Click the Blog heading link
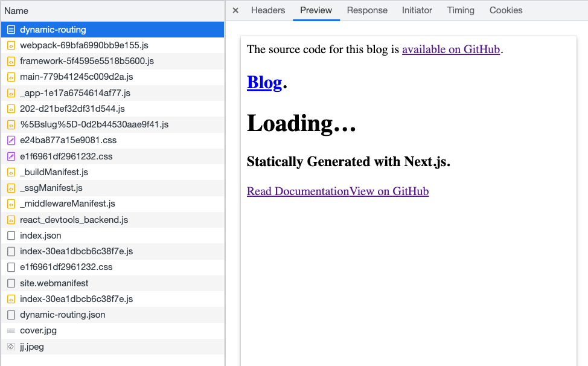 (x=264, y=83)
